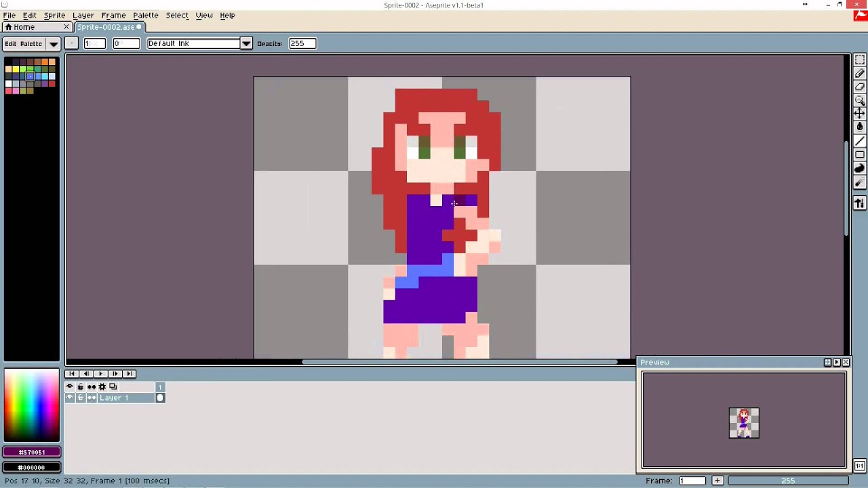Pick the yellow palette swatch
Viewport: 868px width, 488px height.
coord(16,69)
